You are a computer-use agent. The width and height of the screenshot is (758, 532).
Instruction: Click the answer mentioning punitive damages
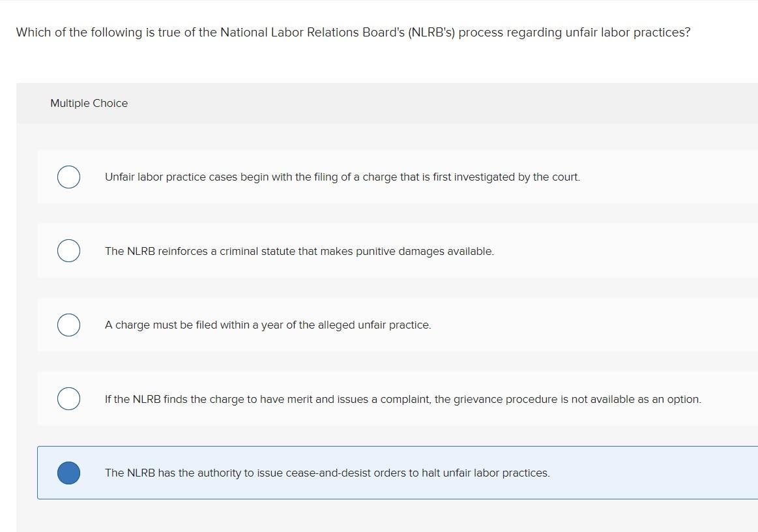point(299,251)
